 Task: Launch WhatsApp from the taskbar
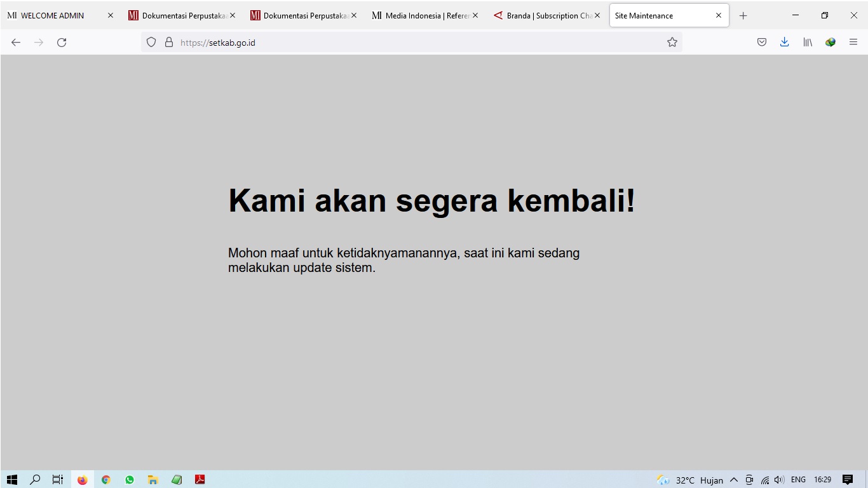[130, 480]
